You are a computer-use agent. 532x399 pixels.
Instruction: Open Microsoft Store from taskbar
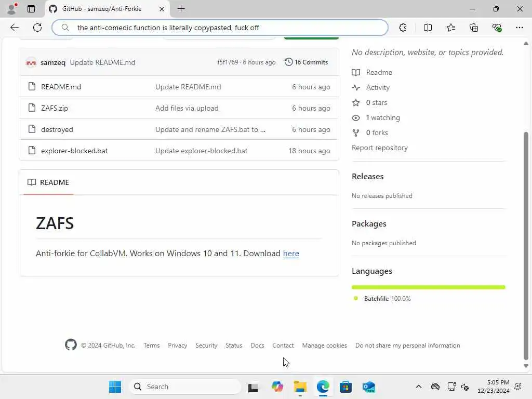[345, 387]
